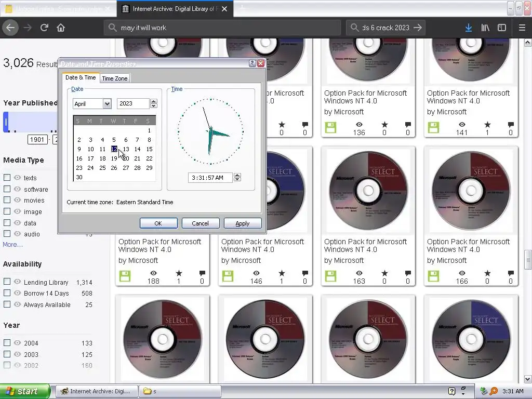The width and height of the screenshot is (532, 399).
Task: Click the favorite star on 188-view card
Action: [x=179, y=273]
